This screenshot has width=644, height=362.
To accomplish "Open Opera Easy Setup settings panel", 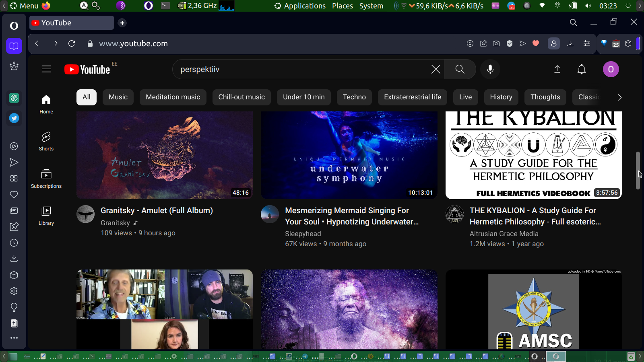I will pos(587,43).
